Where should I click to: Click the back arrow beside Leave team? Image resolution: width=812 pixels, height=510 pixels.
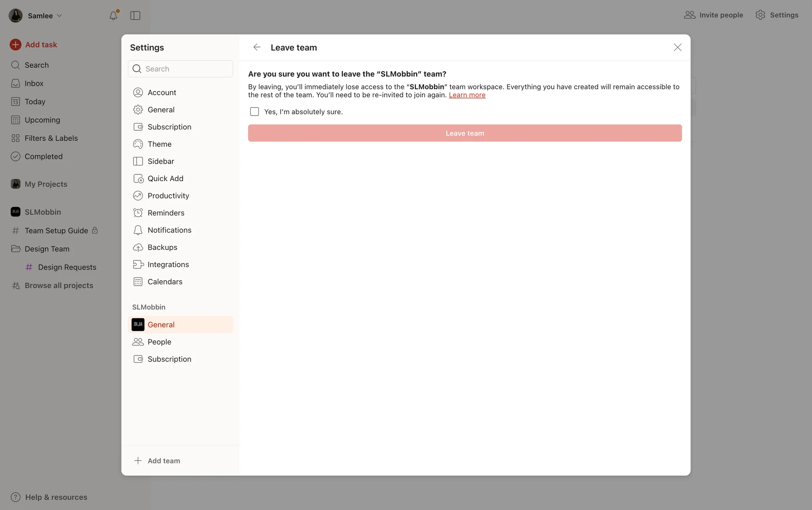pyautogui.click(x=257, y=47)
